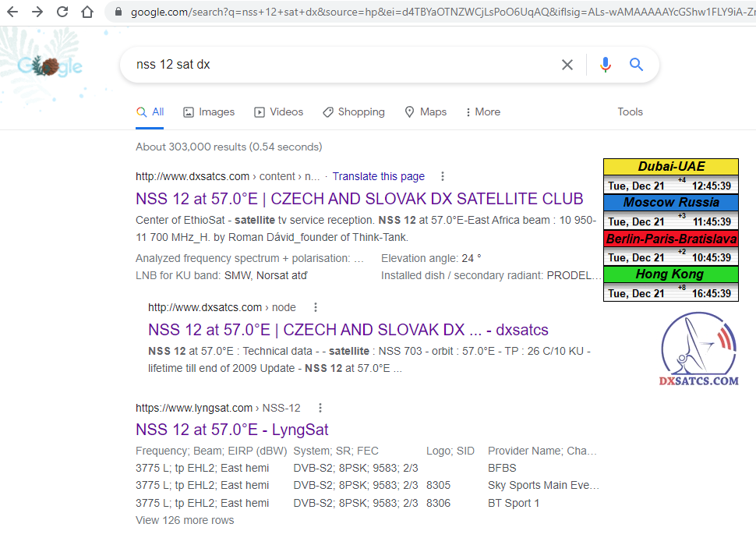
Task: Click 'https://www.lyngsat.com › NSS-12' breadcrumb
Action: pyautogui.click(x=218, y=409)
